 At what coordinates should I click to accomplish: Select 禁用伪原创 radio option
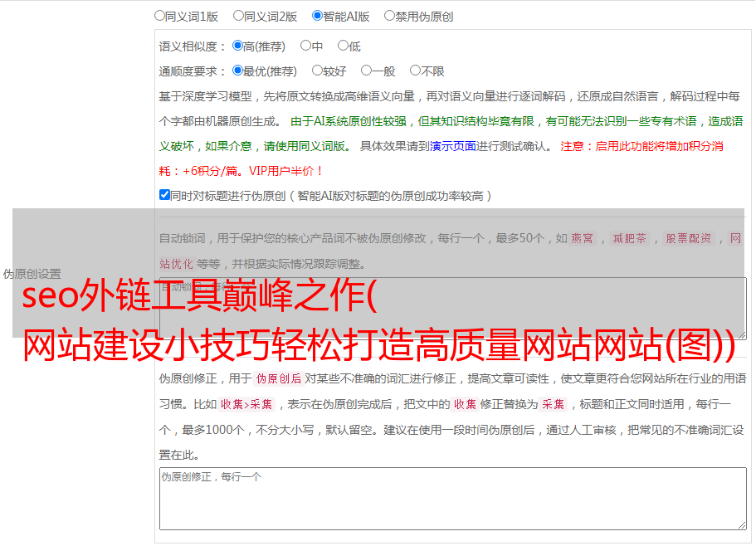click(389, 16)
